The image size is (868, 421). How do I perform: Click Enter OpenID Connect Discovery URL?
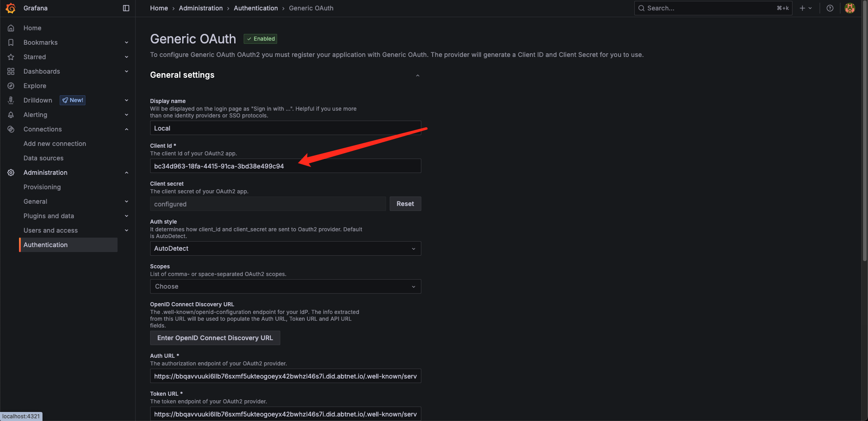coord(215,338)
